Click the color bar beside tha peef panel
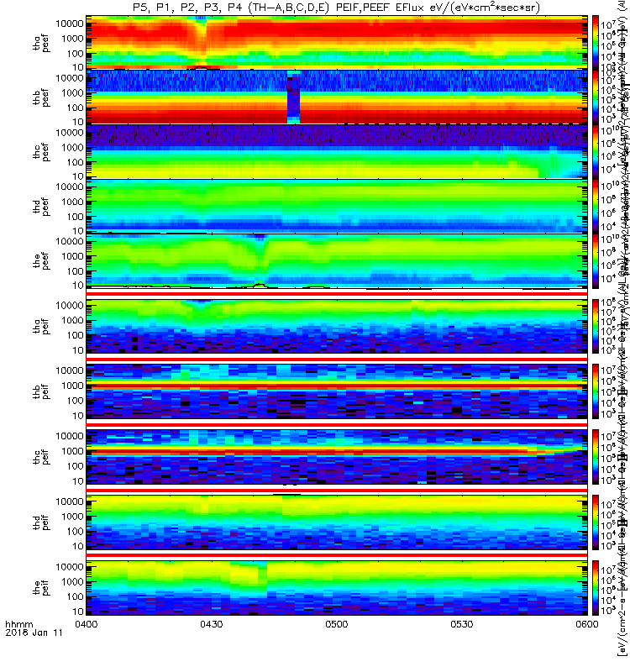Viewport: 630px width, 672px height. point(596,41)
